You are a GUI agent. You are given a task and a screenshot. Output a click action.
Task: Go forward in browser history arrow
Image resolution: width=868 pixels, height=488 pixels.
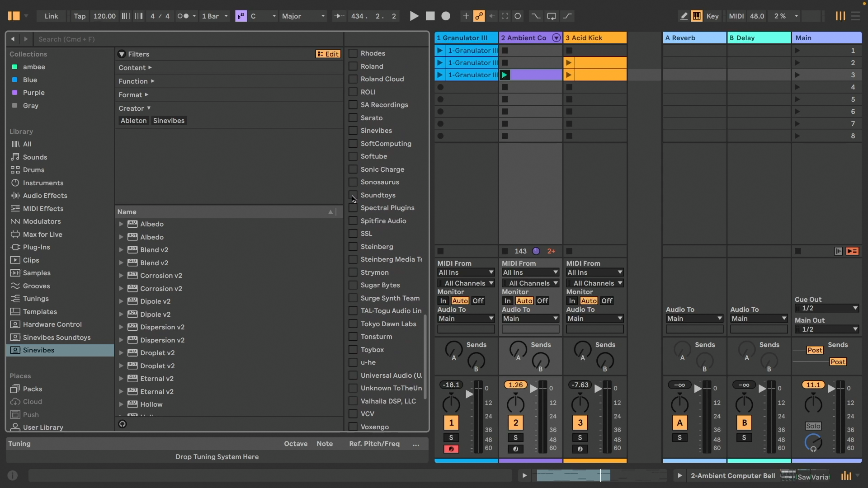click(x=26, y=39)
